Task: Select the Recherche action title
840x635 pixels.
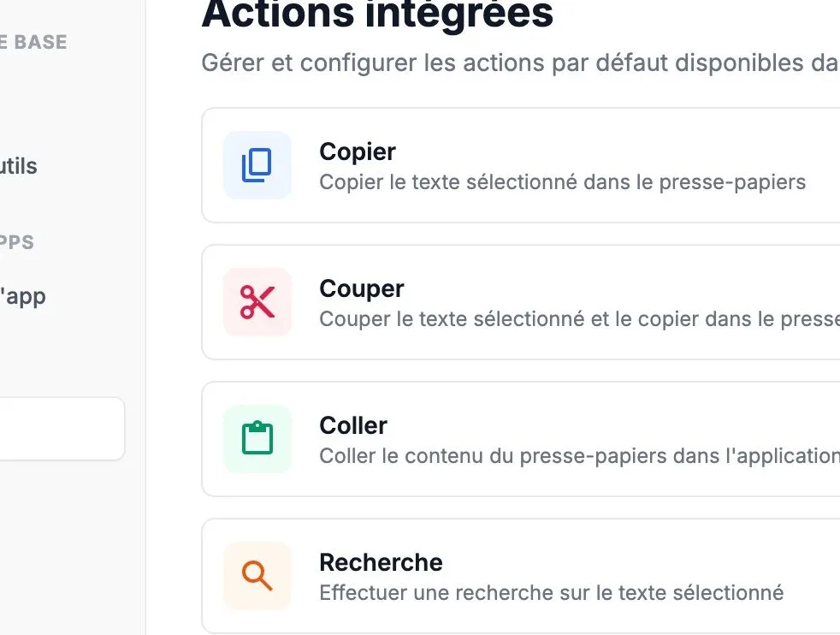Action: click(x=381, y=562)
